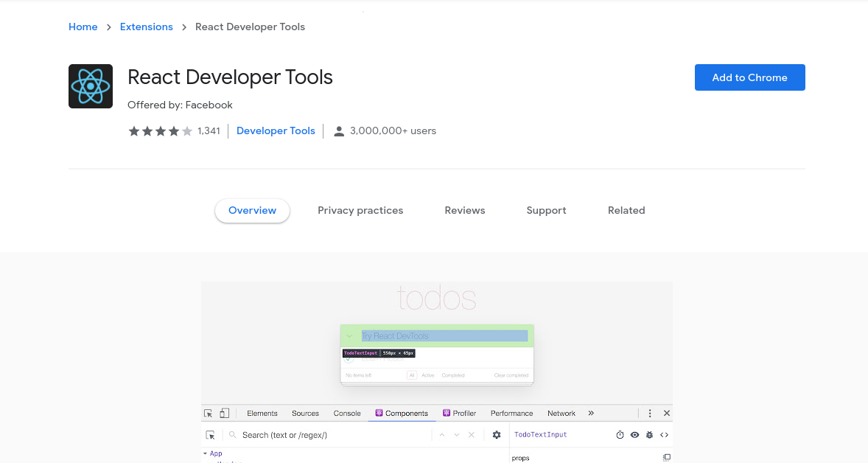Click the All filter in todos preview
868x463 pixels.
(x=412, y=375)
